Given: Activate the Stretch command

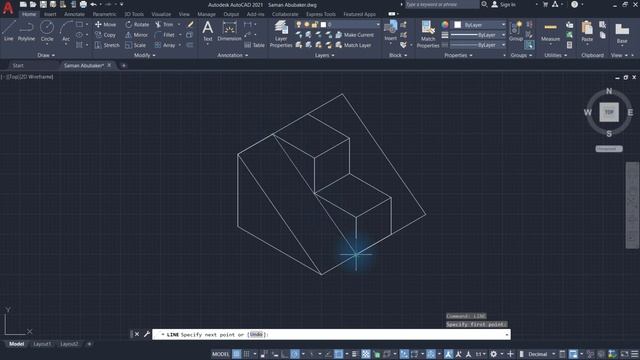Looking at the screenshot, I should point(107,45).
